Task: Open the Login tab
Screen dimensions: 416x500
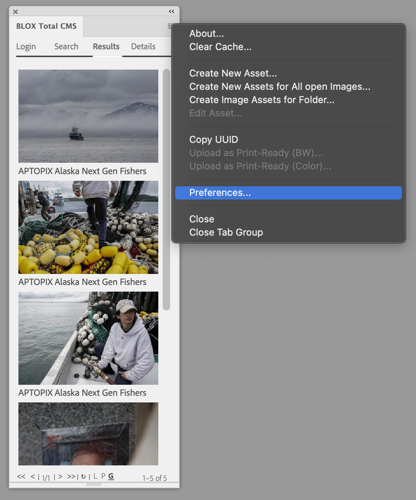Action: click(x=26, y=46)
